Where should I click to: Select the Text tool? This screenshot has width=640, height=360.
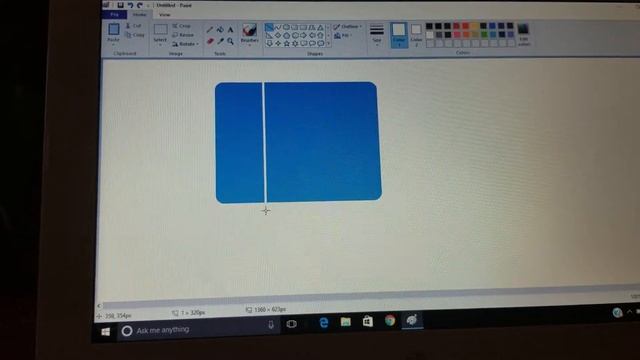[230, 29]
